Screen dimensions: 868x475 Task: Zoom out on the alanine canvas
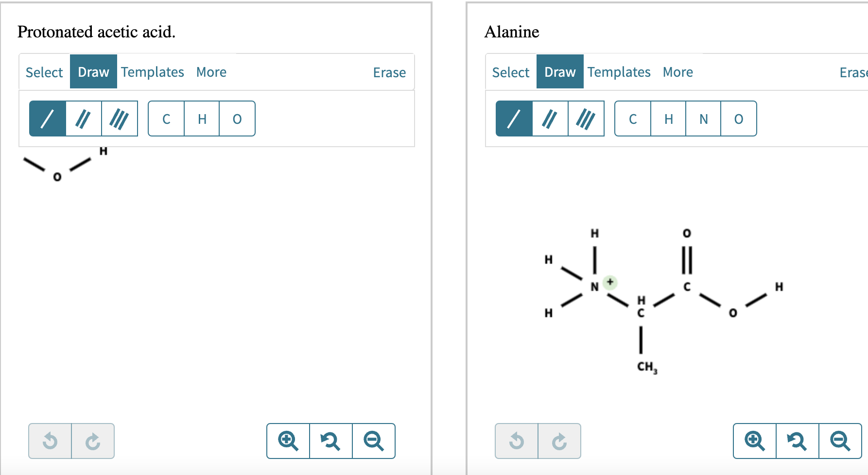click(x=840, y=441)
